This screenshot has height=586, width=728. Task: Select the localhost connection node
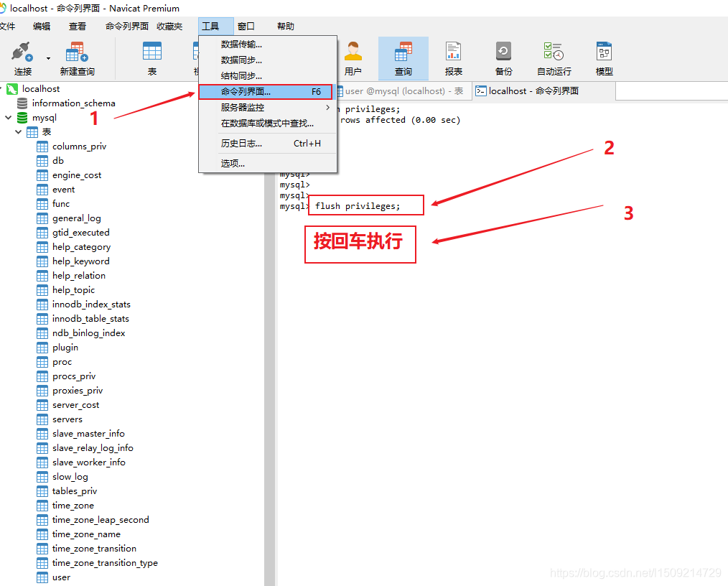(41, 88)
